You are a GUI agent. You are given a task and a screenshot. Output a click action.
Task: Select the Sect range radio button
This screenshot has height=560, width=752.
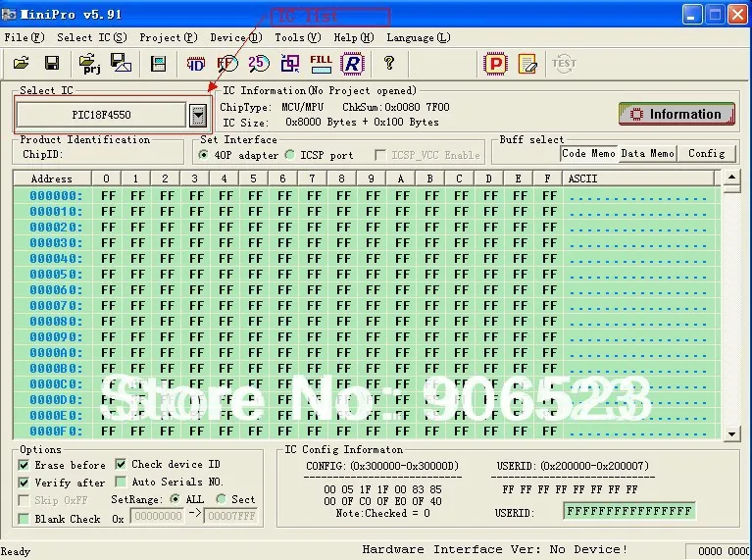(x=222, y=499)
